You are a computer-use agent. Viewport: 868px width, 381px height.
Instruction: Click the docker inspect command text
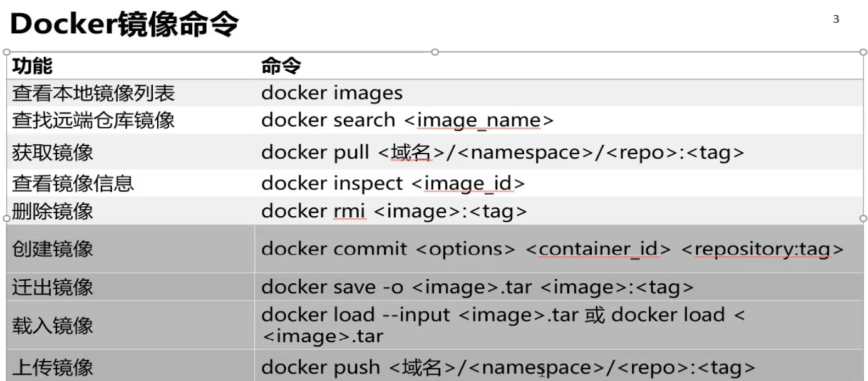click(393, 184)
